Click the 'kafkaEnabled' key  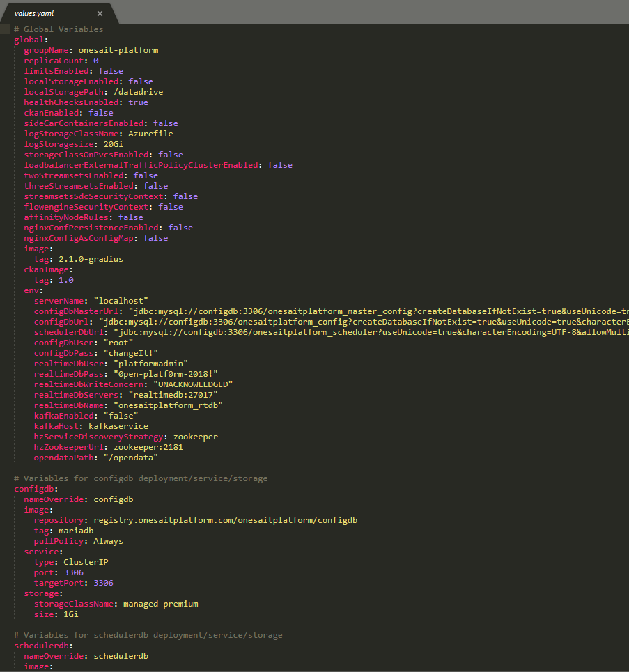pyautogui.click(x=63, y=416)
